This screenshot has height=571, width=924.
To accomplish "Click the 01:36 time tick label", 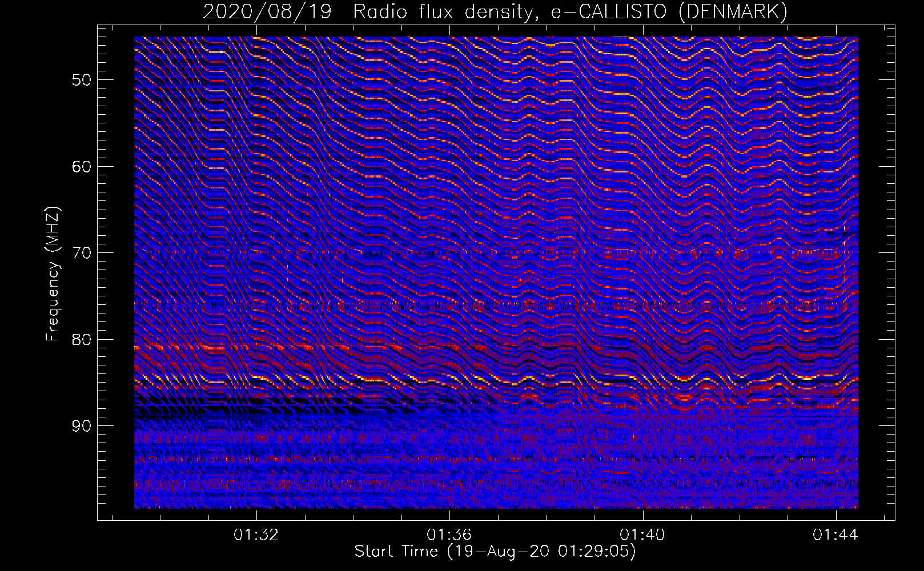I will click(449, 534).
